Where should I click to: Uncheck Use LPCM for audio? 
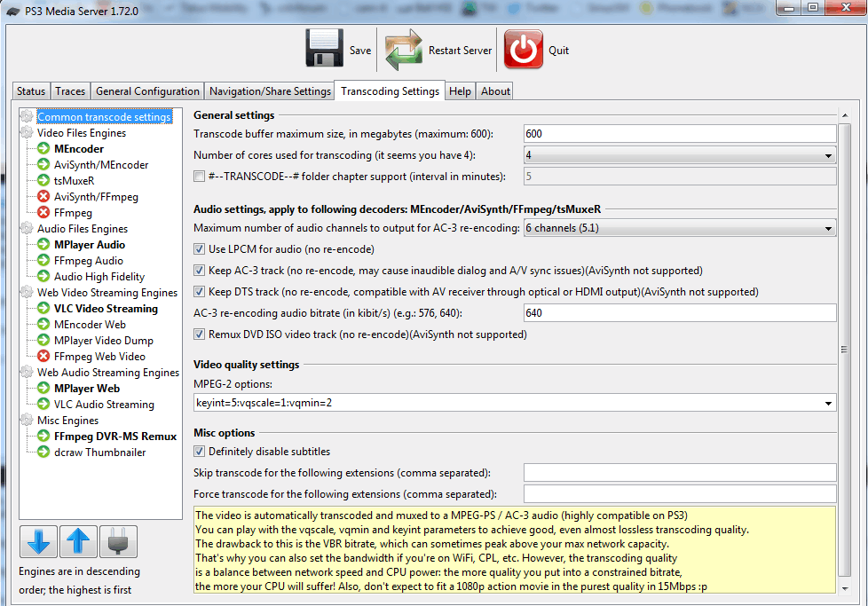click(200, 249)
